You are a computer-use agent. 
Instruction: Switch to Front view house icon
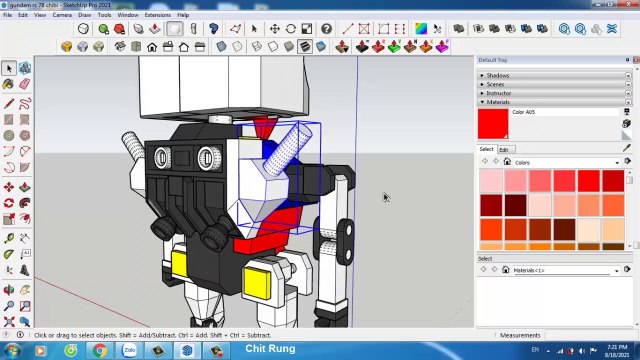point(152,47)
